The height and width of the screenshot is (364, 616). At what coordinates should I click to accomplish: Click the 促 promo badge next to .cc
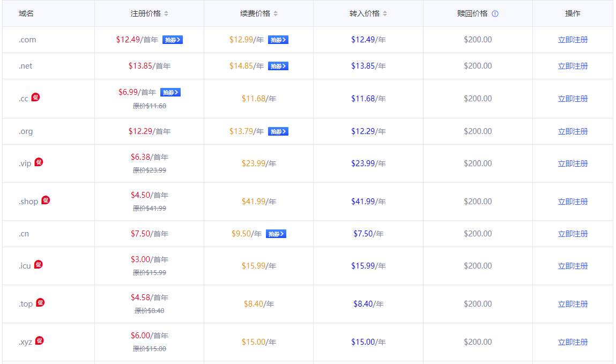[35, 97]
